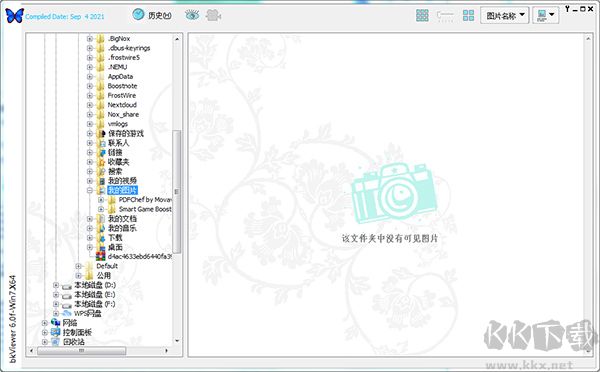Screen dimensions: 600x372
Task: Expand the 网络 network node
Action: [45, 323]
